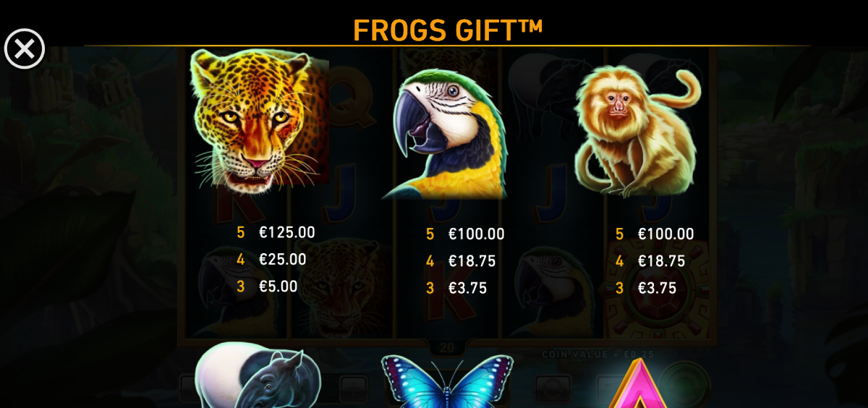Image resolution: width=868 pixels, height=408 pixels.
Task: Click parrot's 5-symbol payout €100.00
Action: click(x=477, y=234)
